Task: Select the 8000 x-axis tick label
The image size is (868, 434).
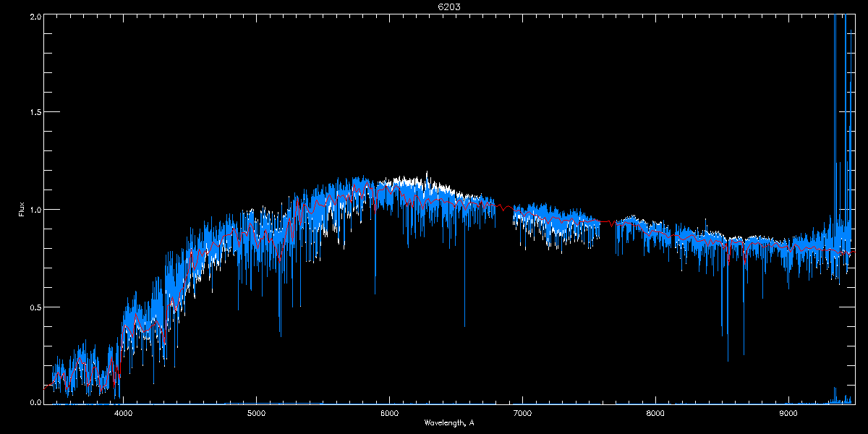Action: [x=655, y=413]
